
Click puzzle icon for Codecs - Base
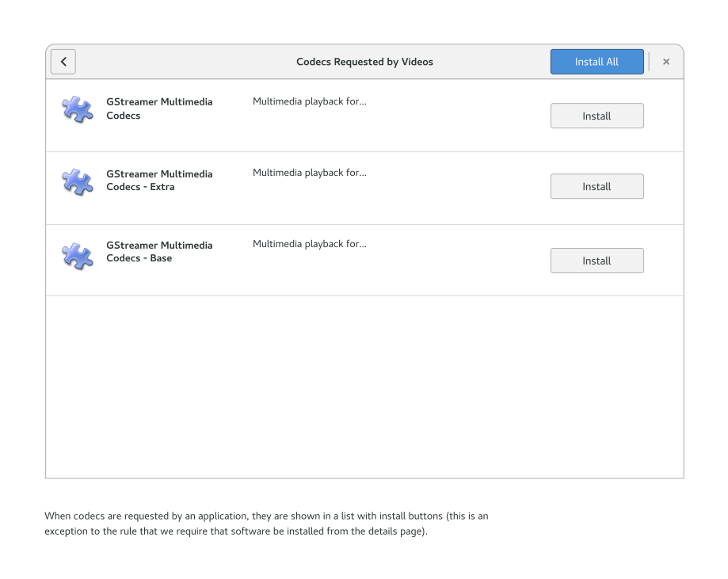tap(78, 255)
